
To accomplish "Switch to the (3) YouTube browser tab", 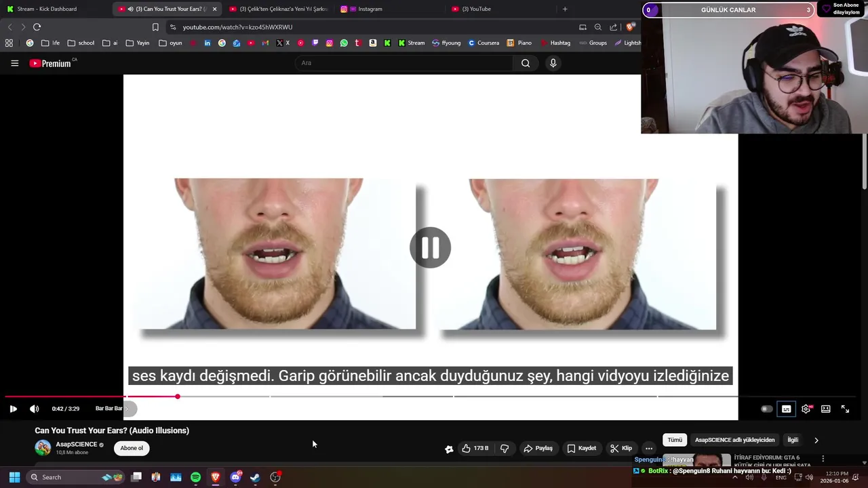I will 500,9.
